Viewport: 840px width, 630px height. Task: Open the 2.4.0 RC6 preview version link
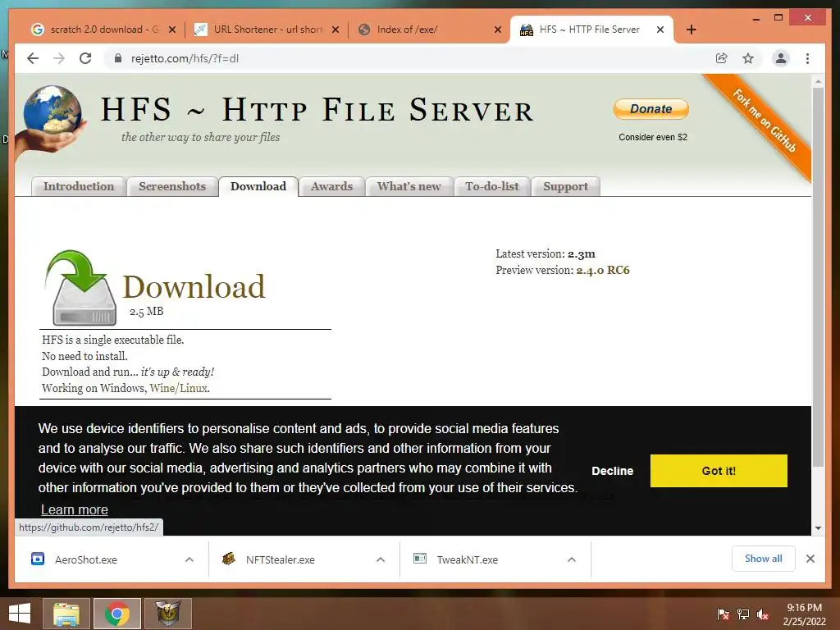pos(603,270)
